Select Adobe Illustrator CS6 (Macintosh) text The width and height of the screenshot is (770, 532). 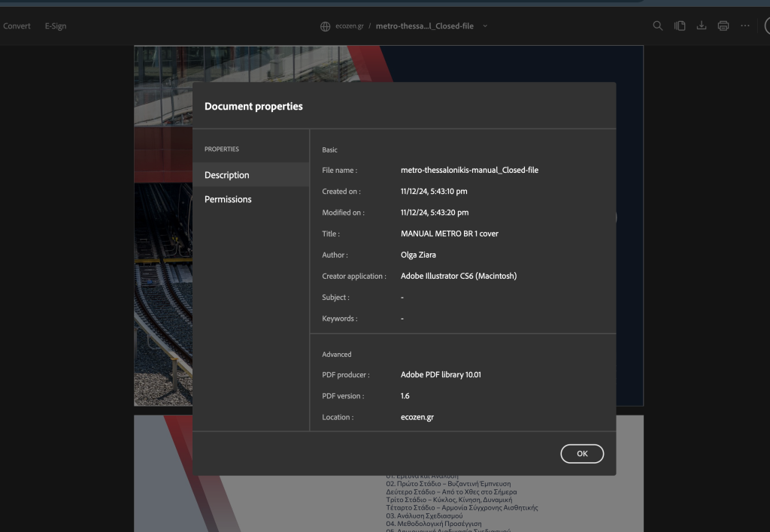coord(459,276)
